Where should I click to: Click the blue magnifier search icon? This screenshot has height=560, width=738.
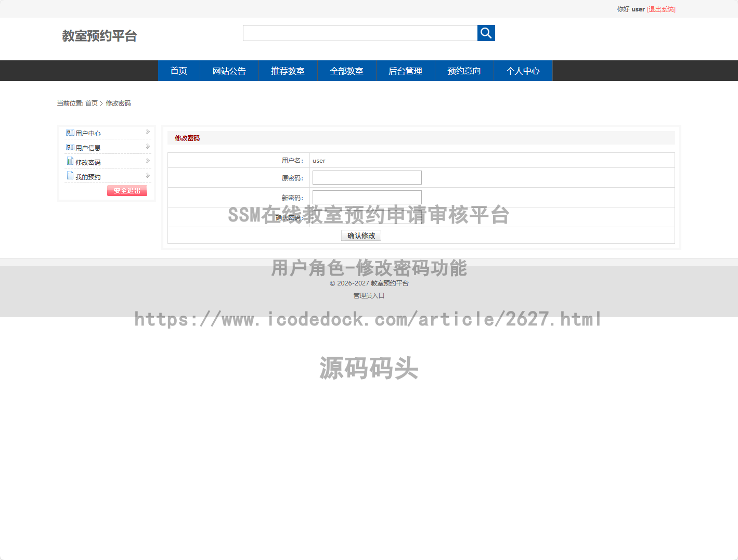point(486,33)
